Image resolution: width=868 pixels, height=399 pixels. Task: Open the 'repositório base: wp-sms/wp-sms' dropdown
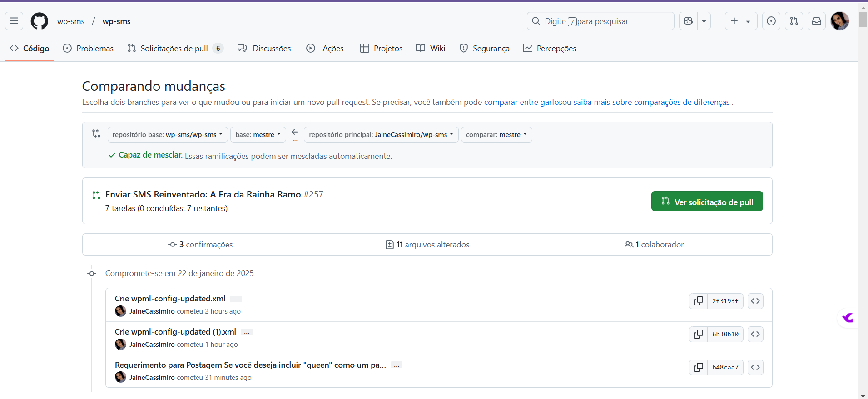click(168, 134)
